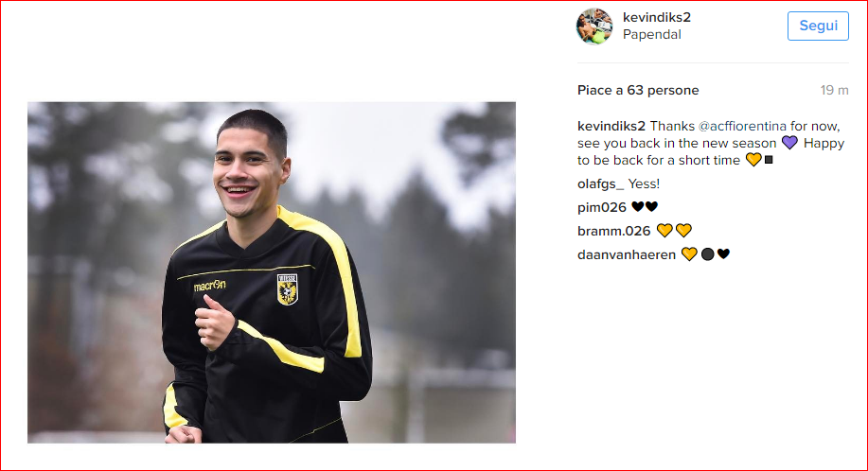Go to bramm.026's profile
This screenshot has width=868, height=471.
(x=613, y=230)
